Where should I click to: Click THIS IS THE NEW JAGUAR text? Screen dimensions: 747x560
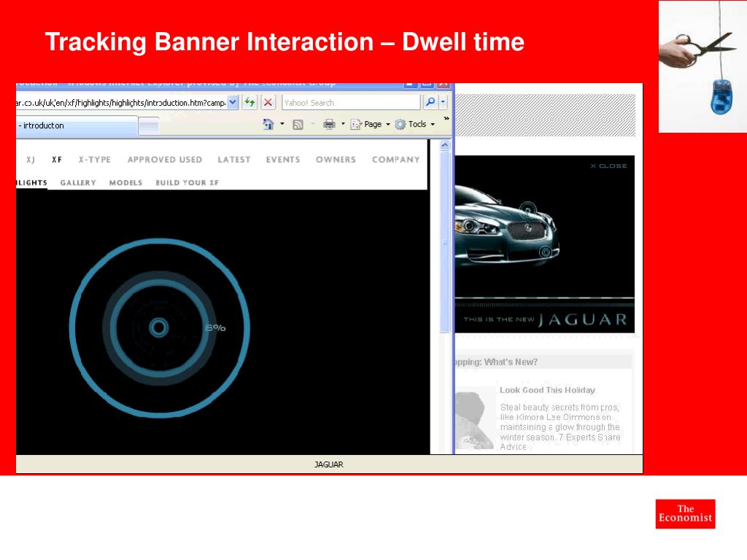tap(545, 319)
